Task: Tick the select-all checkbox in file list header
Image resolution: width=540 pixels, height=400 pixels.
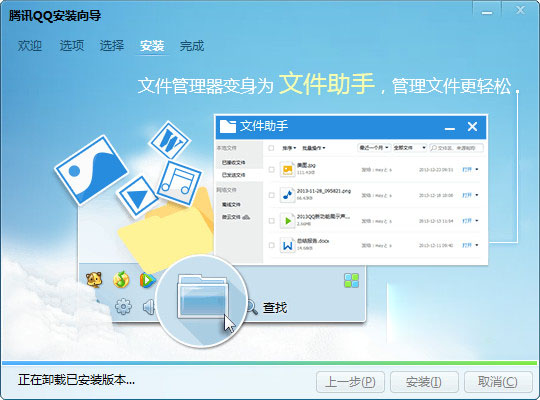Action: point(271,148)
